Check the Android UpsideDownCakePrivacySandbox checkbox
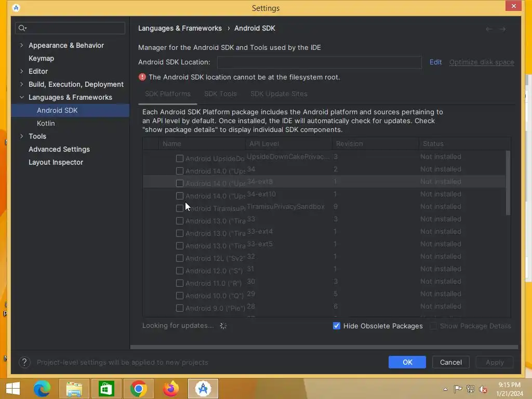 pos(180,158)
